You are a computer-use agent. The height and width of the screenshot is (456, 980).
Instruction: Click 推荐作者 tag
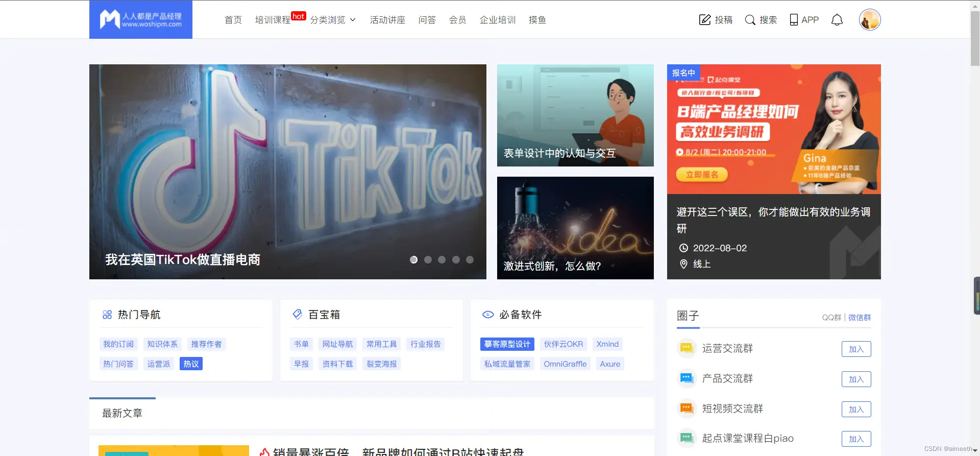(x=206, y=344)
